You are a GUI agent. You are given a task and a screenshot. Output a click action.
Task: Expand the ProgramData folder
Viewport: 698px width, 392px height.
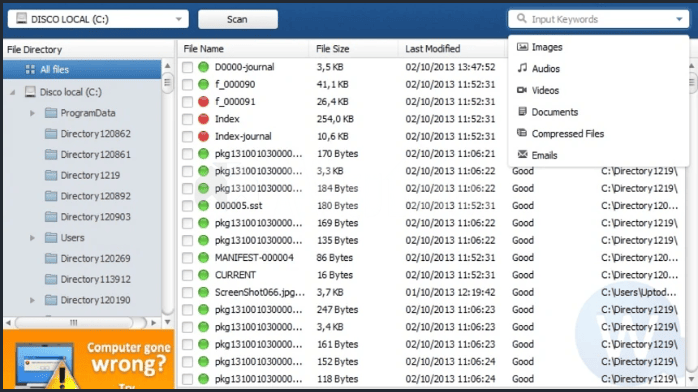click(32, 113)
